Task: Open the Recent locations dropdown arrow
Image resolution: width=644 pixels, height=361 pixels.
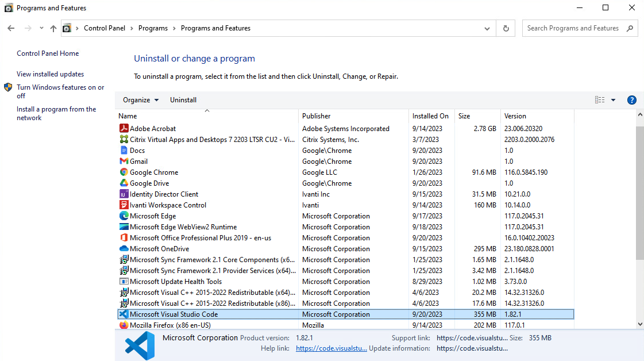Action: tap(41, 28)
